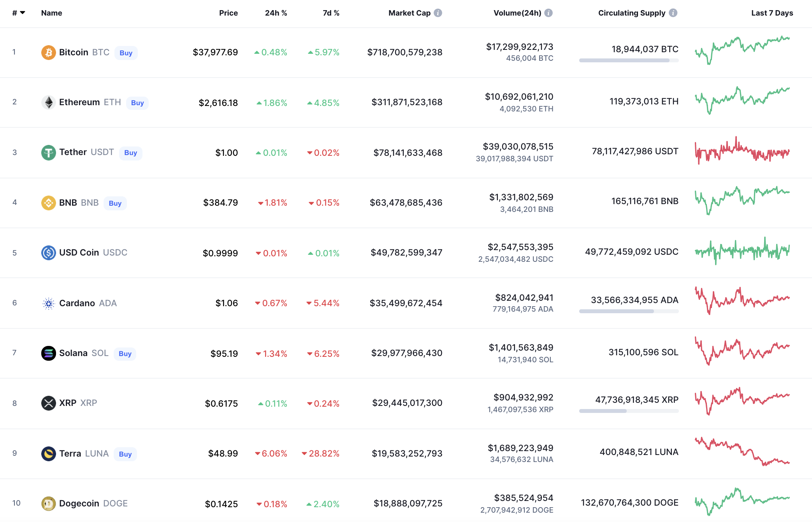The image size is (812, 522).
Task: Sort table by 24h % column
Action: [x=276, y=13]
